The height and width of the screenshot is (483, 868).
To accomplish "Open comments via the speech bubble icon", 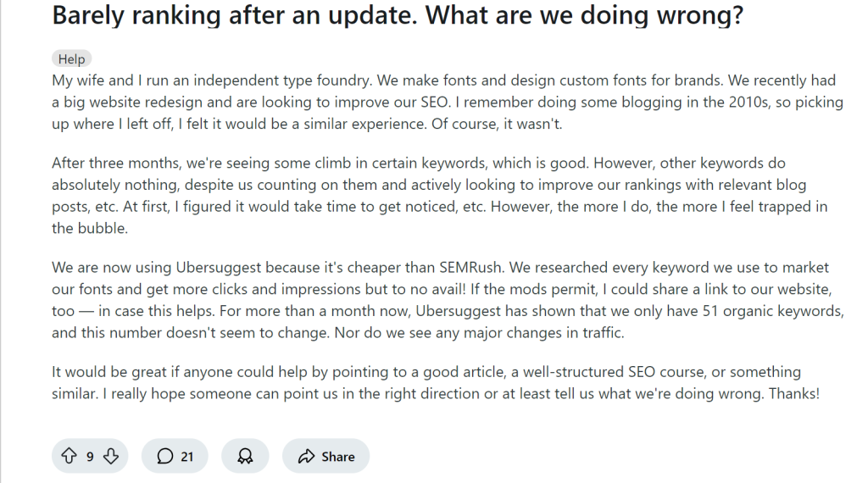I will (164, 456).
